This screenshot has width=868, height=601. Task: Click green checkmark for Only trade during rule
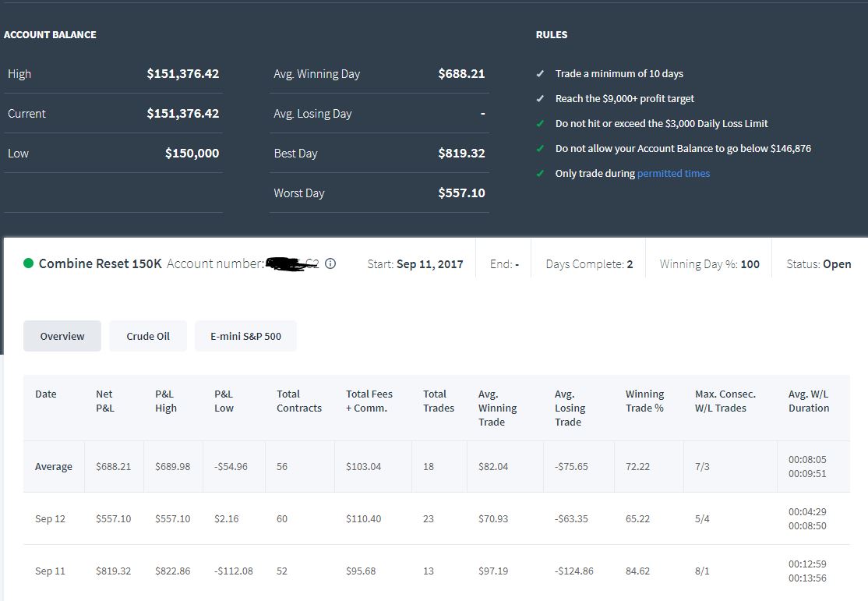click(540, 173)
